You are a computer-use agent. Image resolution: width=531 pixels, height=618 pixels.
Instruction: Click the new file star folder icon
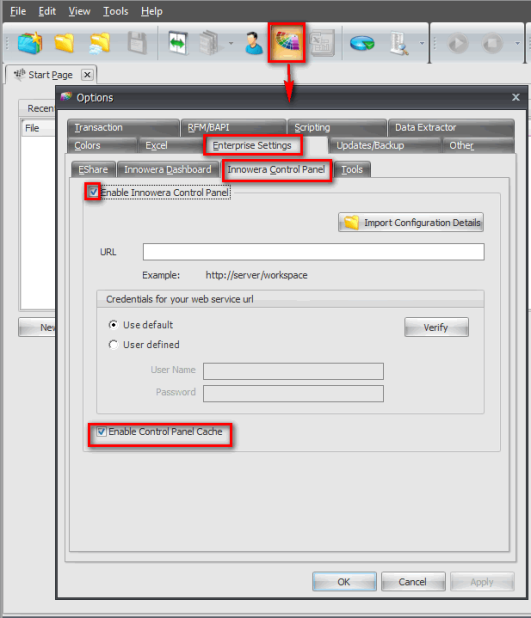pyautogui.click(x=30, y=43)
